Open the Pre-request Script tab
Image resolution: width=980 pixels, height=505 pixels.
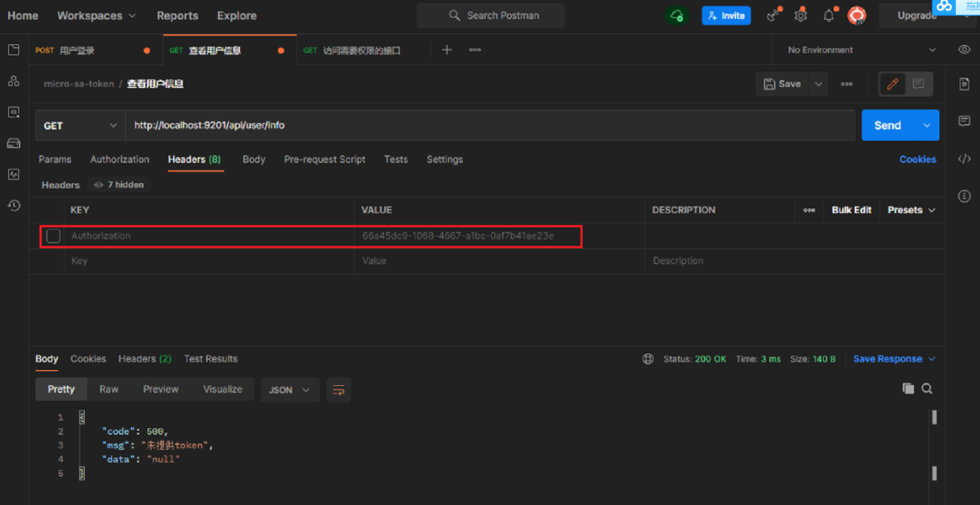[x=324, y=159]
